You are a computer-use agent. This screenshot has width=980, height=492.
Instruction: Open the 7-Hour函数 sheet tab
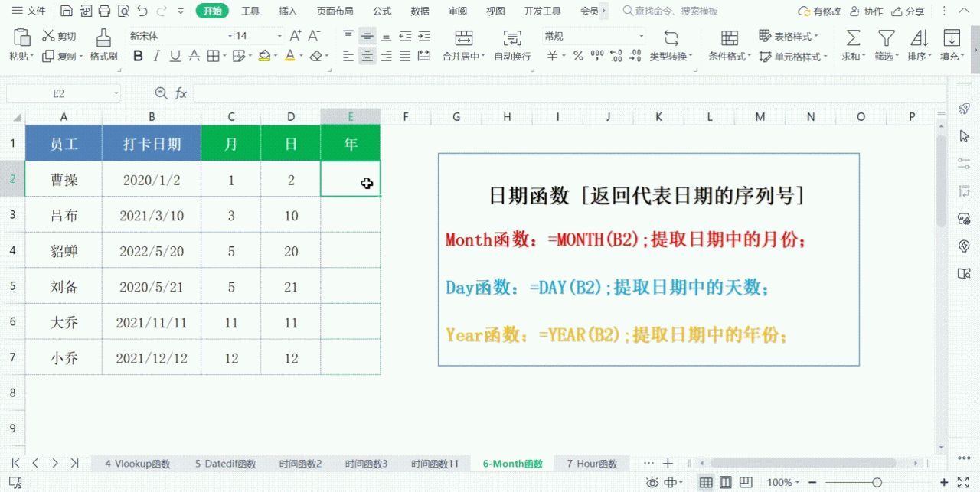[592, 464]
